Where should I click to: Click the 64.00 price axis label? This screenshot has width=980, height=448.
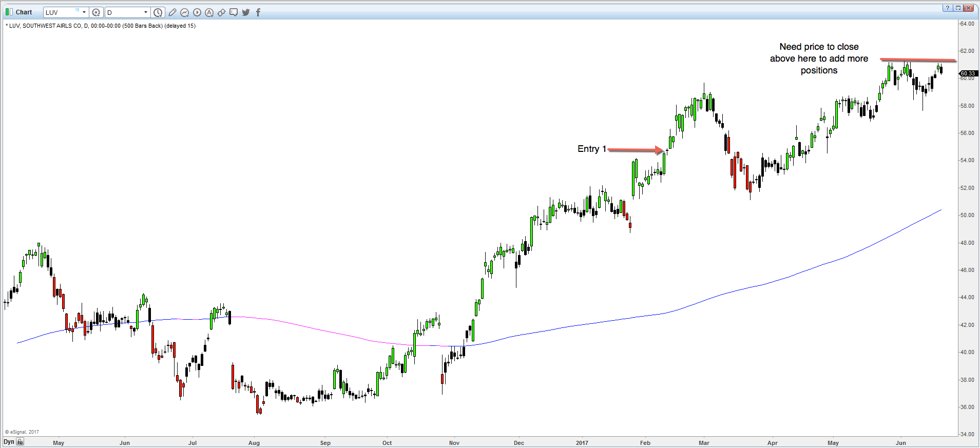point(968,24)
